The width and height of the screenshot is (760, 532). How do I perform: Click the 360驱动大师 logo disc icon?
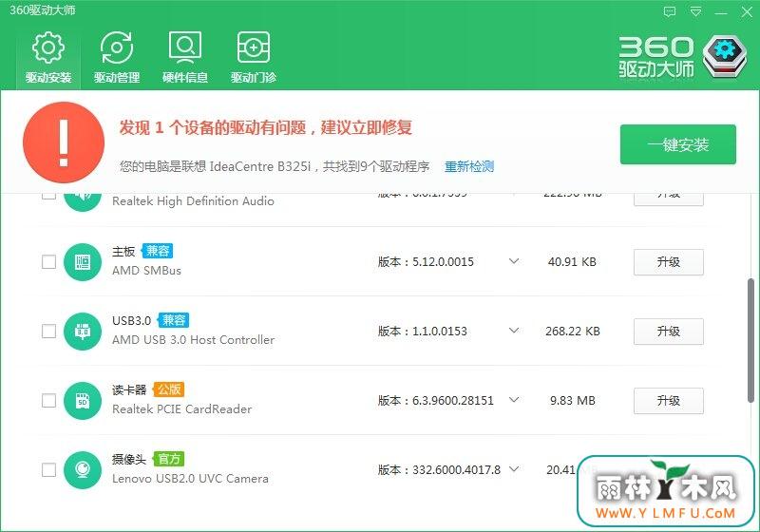pos(725,55)
